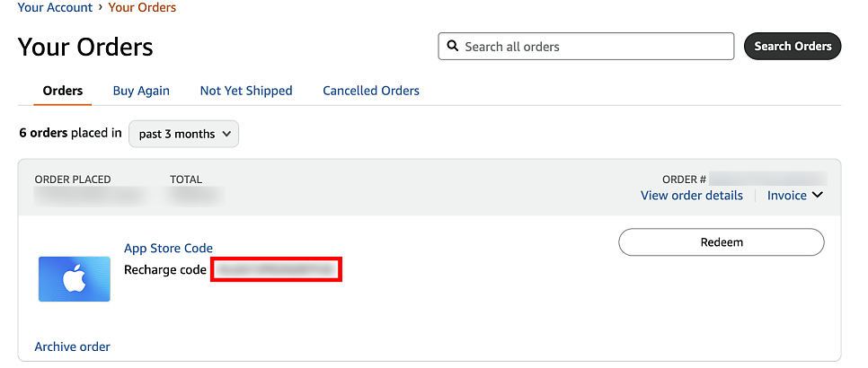Switch to the Buy Again tab
Screen dimensions: 868x368
coord(141,91)
